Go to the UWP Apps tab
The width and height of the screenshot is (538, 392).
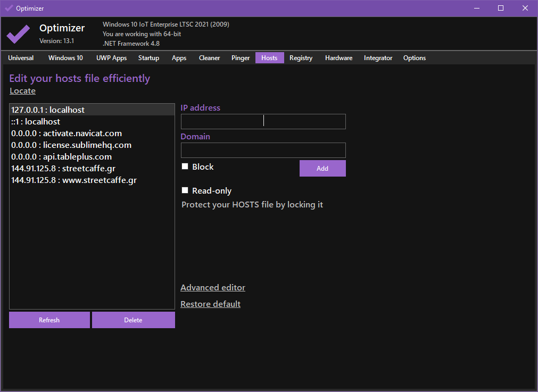point(111,58)
